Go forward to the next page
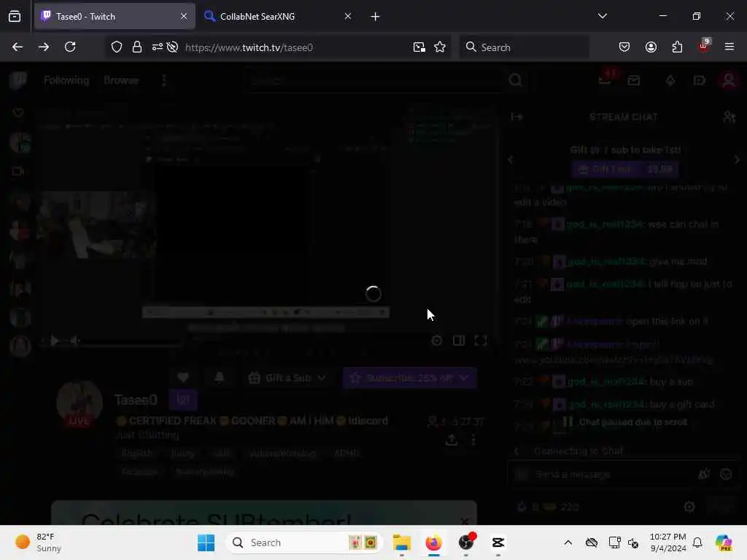The image size is (747, 560). [x=44, y=47]
